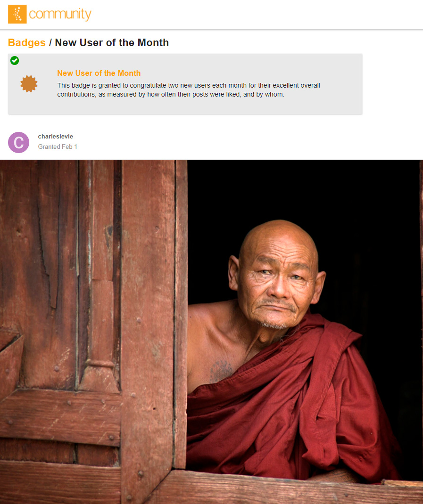The image size is (423, 504).
Task: Click the "Granted Feb 1" date text
Action: [58, 146]
